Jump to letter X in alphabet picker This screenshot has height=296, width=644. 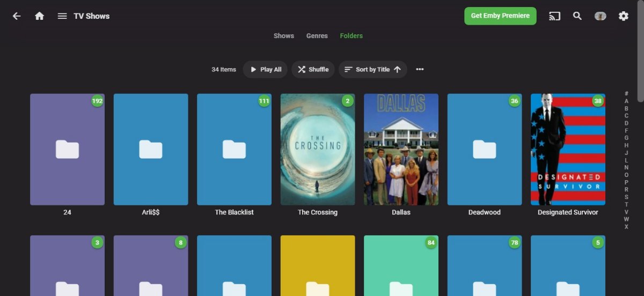click(626, 227)
